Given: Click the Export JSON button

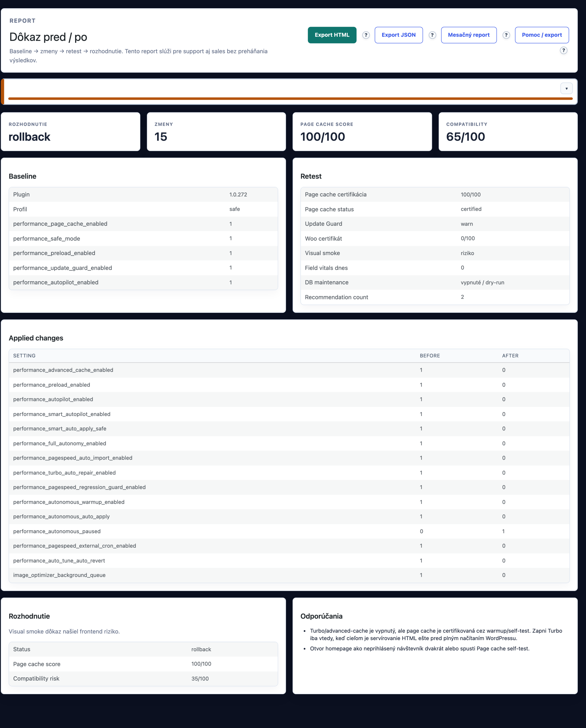Looking at the screenshot, I should pyautogui.click(x=399, y=35).
